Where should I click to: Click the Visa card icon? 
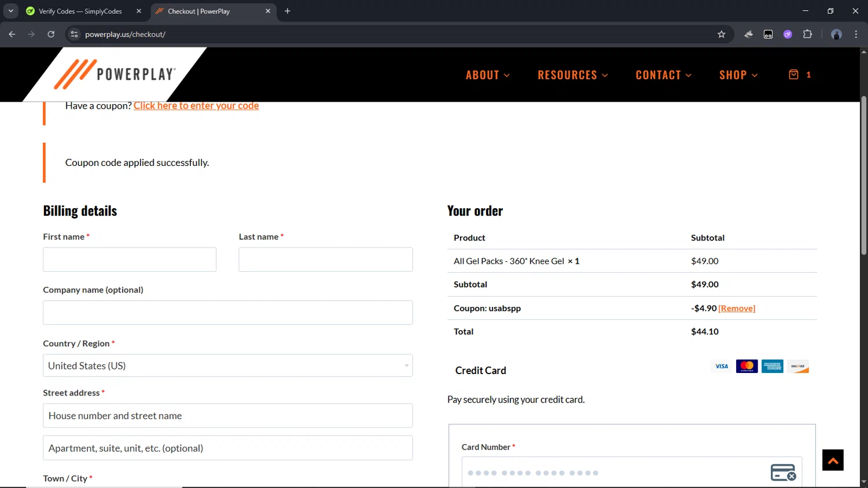[x=722, y=366]
